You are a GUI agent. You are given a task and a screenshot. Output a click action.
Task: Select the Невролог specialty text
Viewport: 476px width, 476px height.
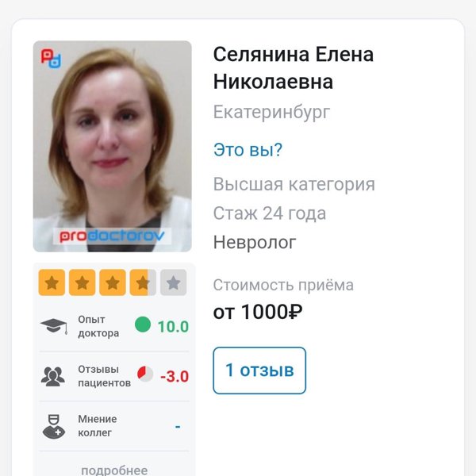pyautogui.click(x=255, y=242)
